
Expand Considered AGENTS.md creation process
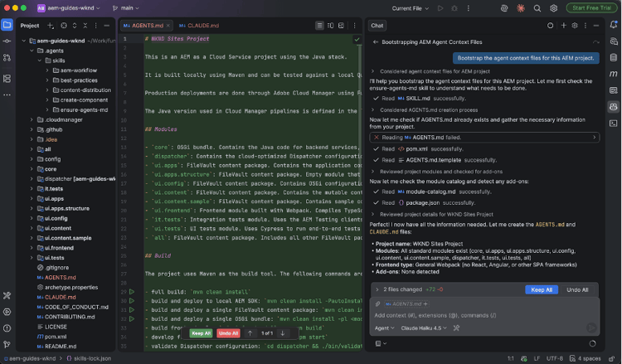point(373,109)
